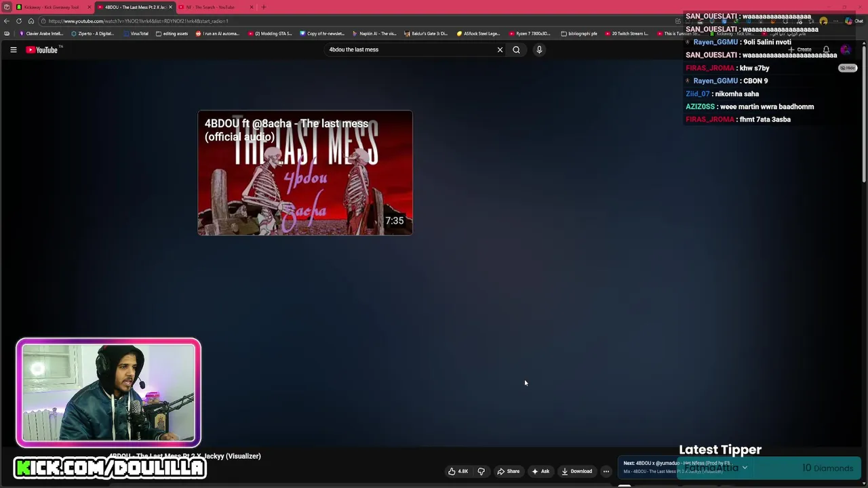The height and width of the screenshot is (488, 868).
Task: Open the Clavier Arabe Intell bookmark
Action: [x=41, y=33]
